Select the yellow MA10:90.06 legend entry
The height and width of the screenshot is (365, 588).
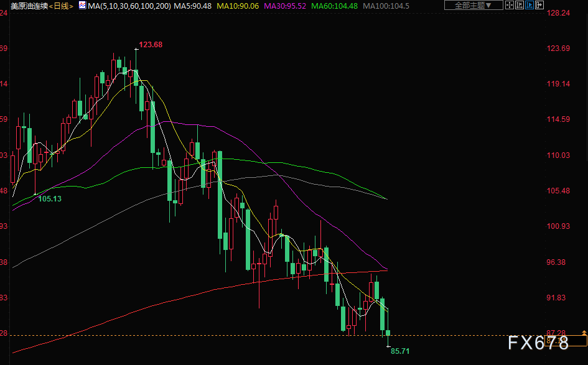click(236, 6)
